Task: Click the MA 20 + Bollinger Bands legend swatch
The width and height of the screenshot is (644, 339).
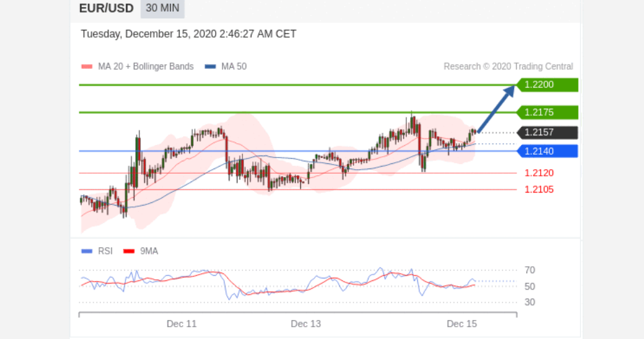Action: pos(86,66)
